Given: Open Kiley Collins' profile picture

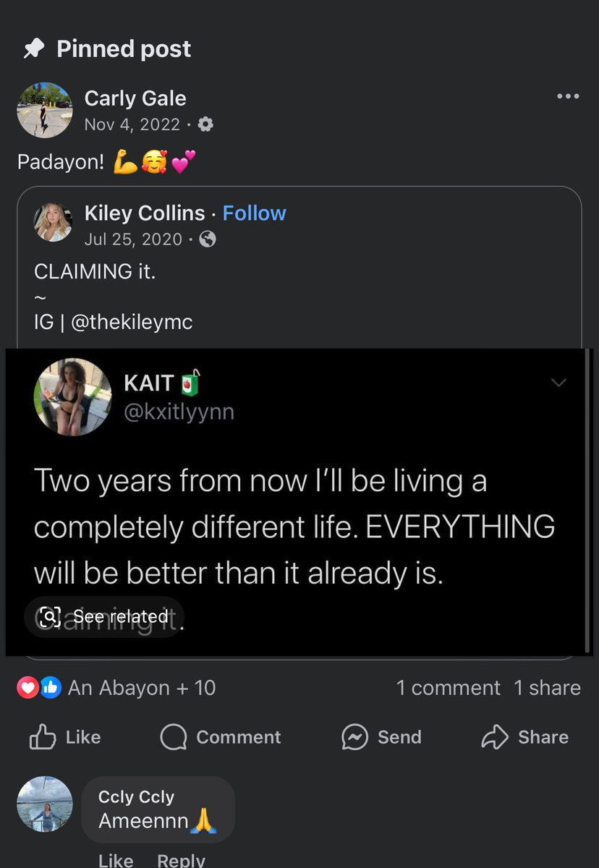Looking at the screenshot, I should (53, 222).
